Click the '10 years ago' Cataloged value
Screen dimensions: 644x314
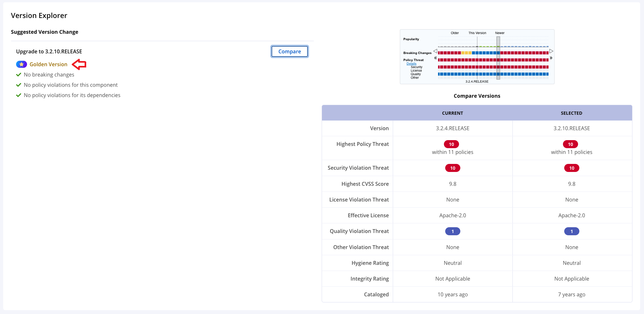pyautogui.click(x=453, y=294)
